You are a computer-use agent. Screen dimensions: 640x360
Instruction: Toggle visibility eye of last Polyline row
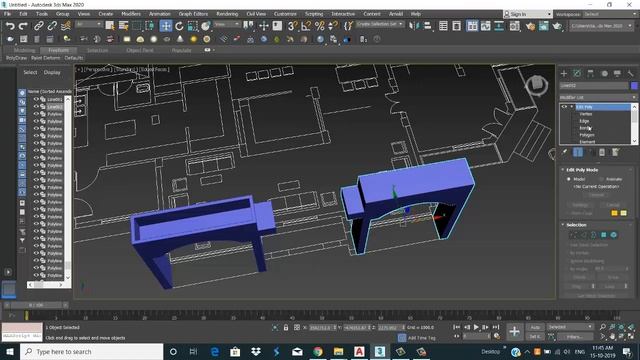tap(36, 276)
